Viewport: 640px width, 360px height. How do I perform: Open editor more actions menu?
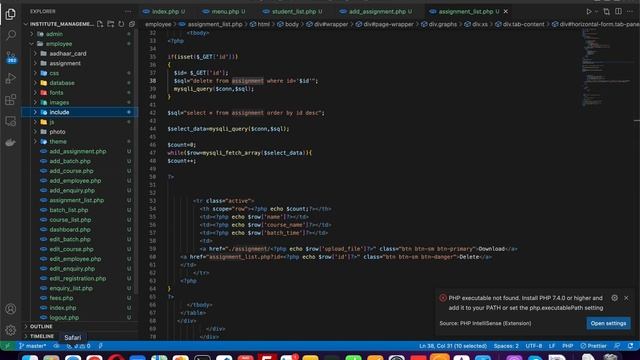pyautogui.click(x=630, y=11)
